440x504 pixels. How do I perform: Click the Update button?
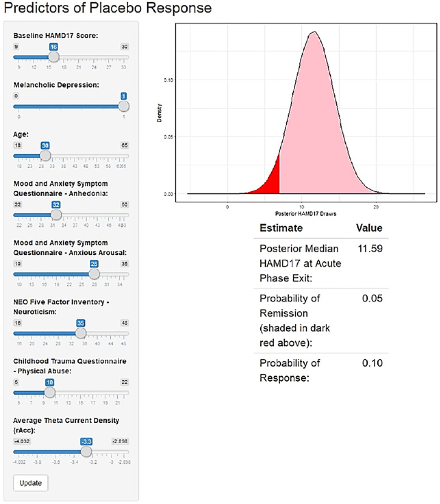point(31,483)
